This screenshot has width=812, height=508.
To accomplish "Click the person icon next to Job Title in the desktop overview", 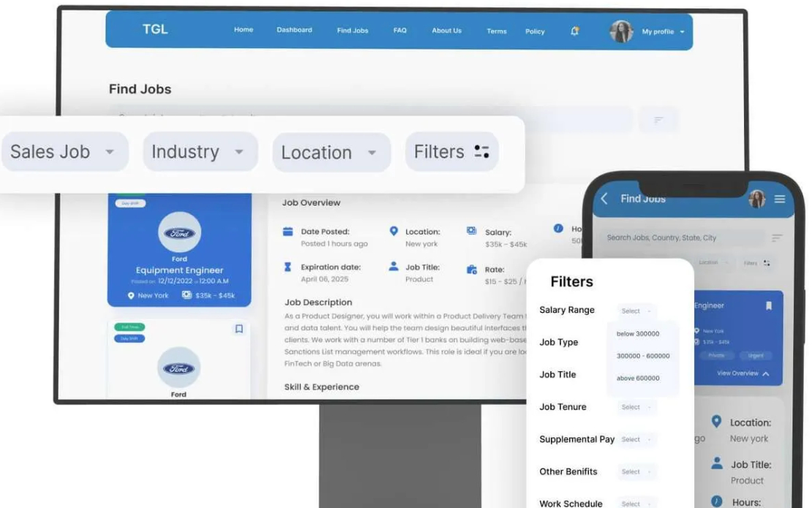I will [394, 266].
